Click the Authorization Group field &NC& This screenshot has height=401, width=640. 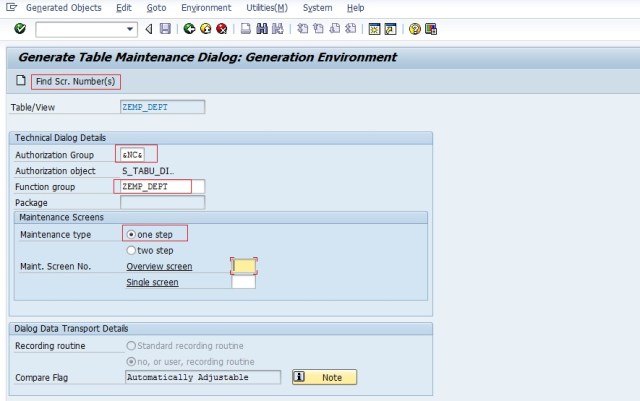[x=132, y=155]
